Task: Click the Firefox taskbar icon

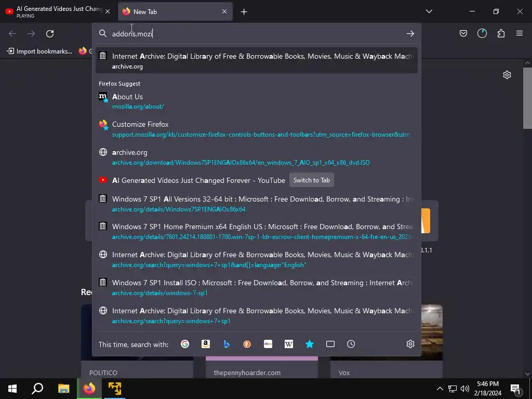Action: click(89, 389)
